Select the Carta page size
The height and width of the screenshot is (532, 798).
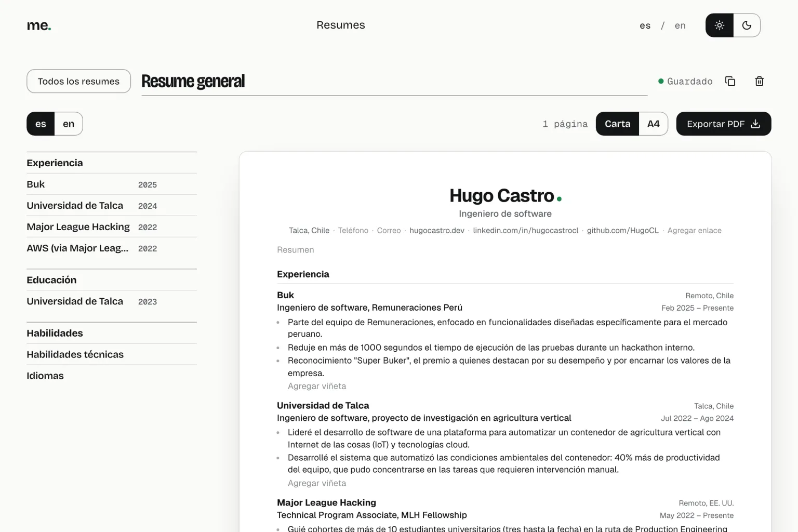tap(617, 124)
